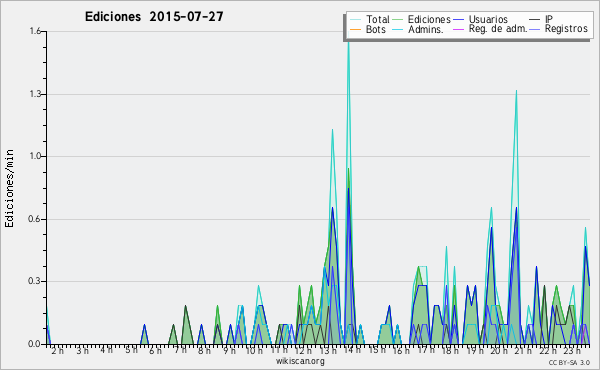Click the y-axis label 'Ediciones/min'
The image size is (600, 370).
click(9, 188)
